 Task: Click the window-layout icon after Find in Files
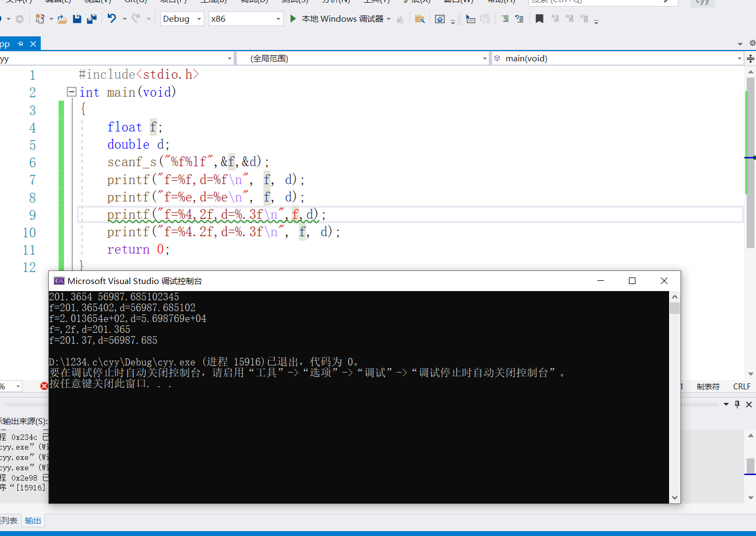coord(440,19)
